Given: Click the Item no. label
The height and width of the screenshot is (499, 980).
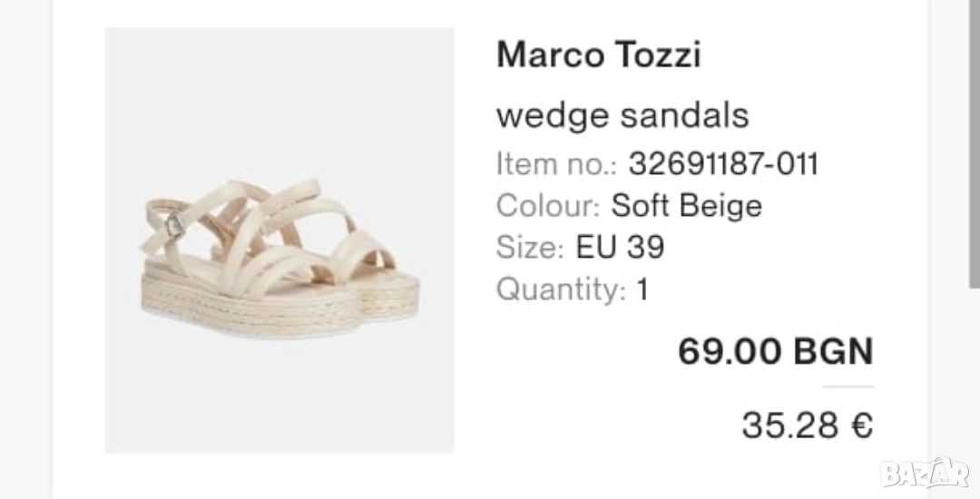Looking at the screenshot, I should click(x=556, y=164).
